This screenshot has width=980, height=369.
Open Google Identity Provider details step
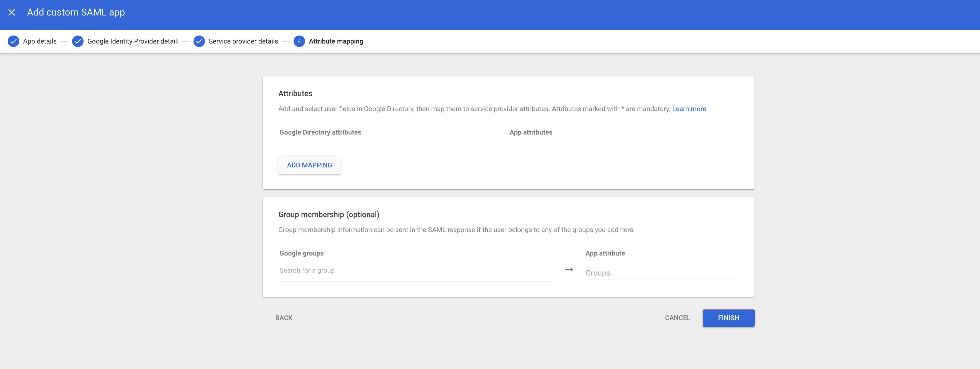pos(132,41)
